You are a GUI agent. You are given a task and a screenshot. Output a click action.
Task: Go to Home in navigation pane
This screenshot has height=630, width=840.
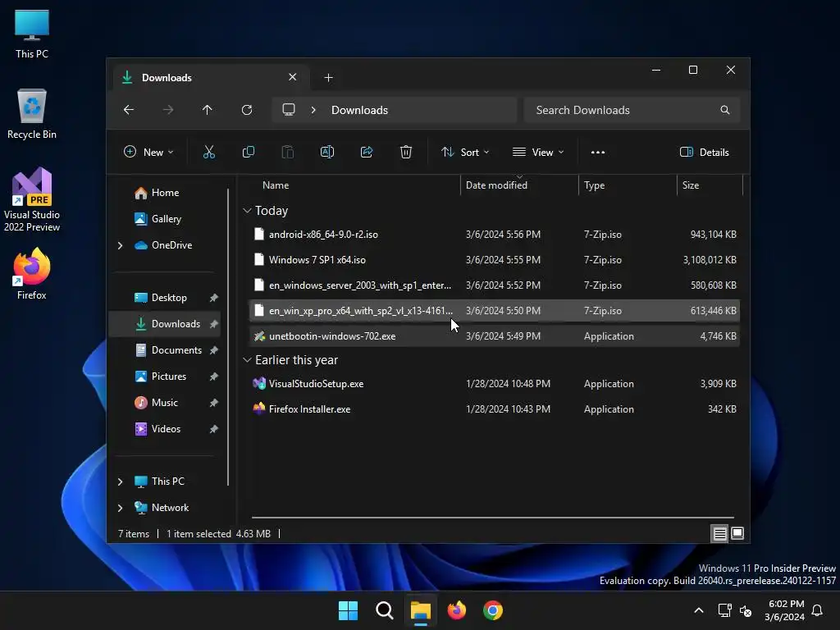click(165, 193)
